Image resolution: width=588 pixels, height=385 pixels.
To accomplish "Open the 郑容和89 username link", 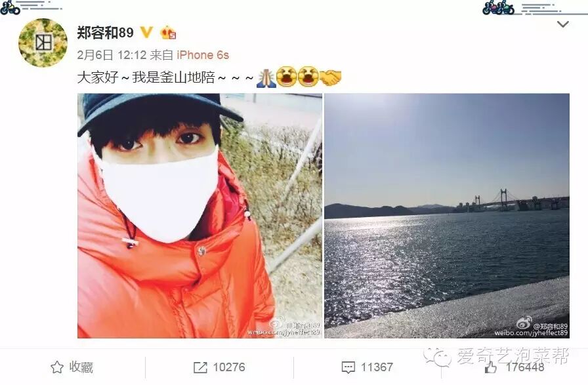I will coord(106,33).
